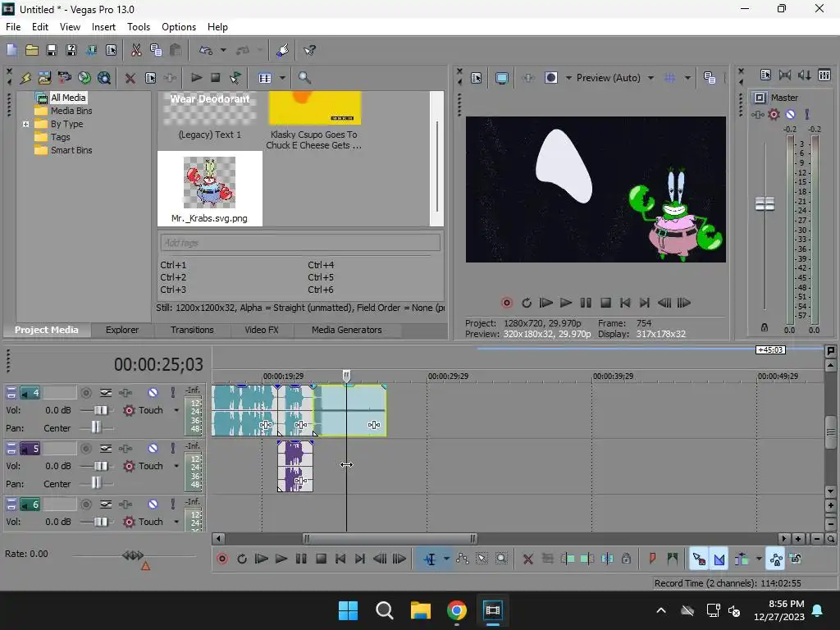Start media preview play icon in Project Media
This screenshot has height=630, width=840.
pyautogui.click(x=196, y=78)
